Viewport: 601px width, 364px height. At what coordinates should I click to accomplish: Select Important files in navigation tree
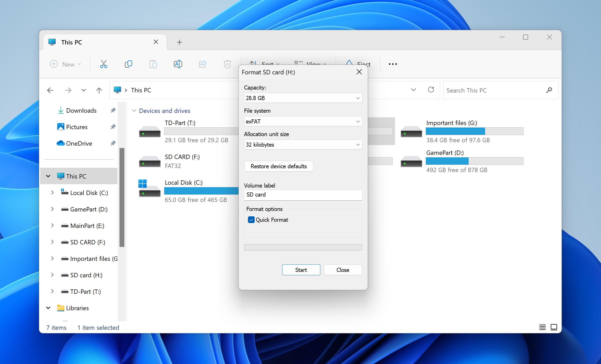click(89, 259)
